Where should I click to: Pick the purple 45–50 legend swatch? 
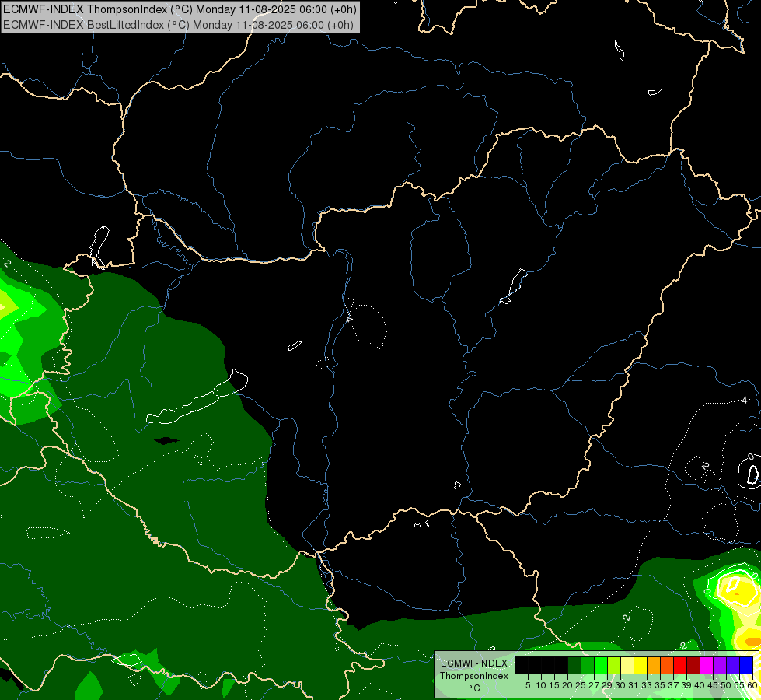coord(720,665)
